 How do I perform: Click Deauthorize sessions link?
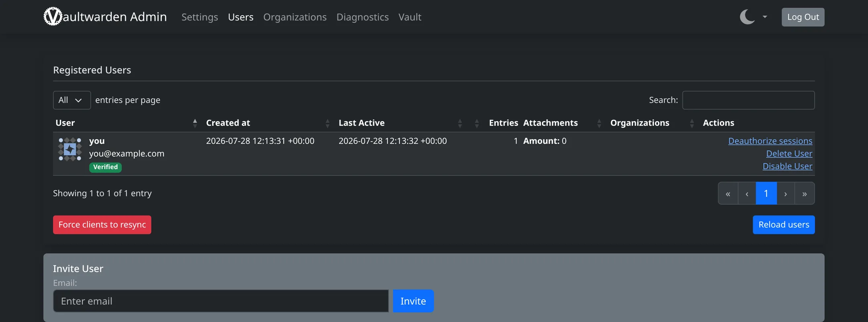770,141
